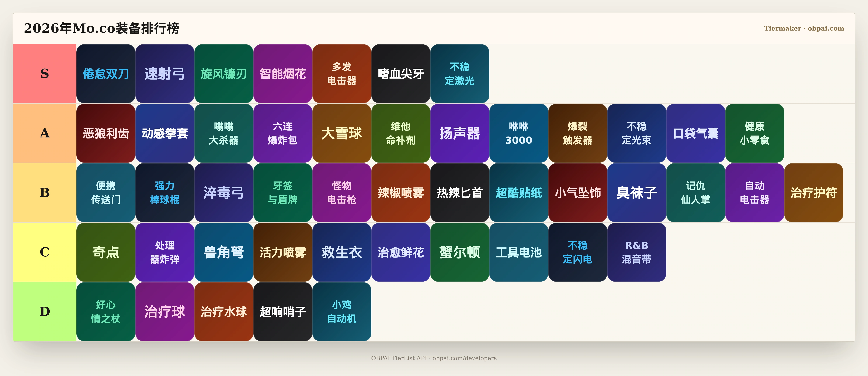Screen dimensions: 868x376
Task: Select the 不稳定激光 tile
Action: (460, 74)
